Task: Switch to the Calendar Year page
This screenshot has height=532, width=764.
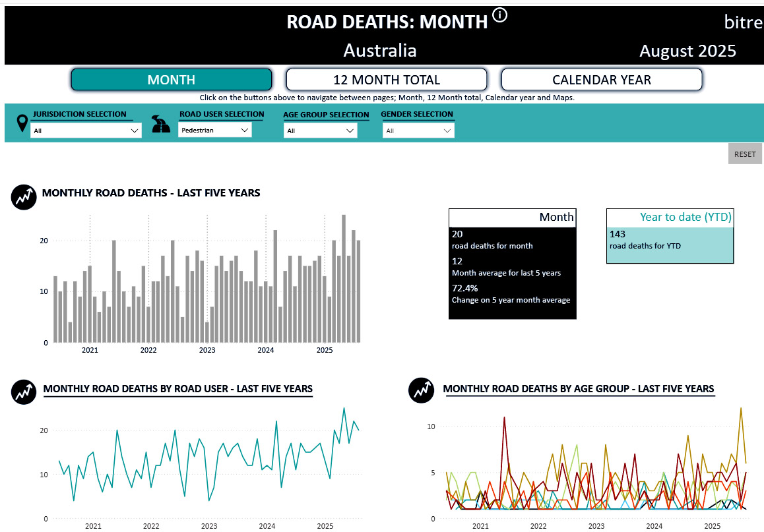Action: (602, 80)
